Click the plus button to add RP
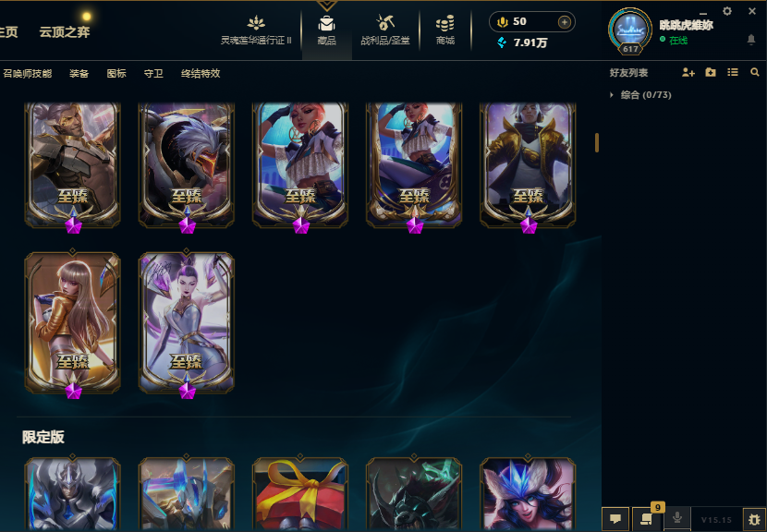 point(564,22)
